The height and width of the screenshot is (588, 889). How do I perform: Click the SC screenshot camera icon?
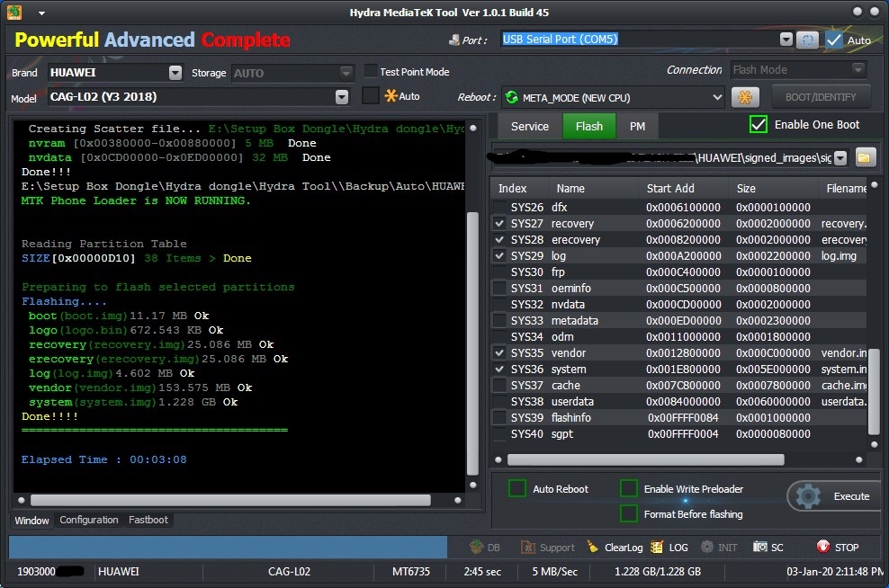pyautogui.click(x=759, y=547)
